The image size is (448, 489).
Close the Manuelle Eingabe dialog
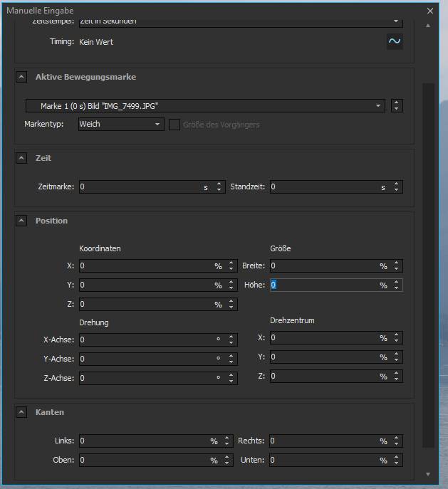tap(429, 11)
